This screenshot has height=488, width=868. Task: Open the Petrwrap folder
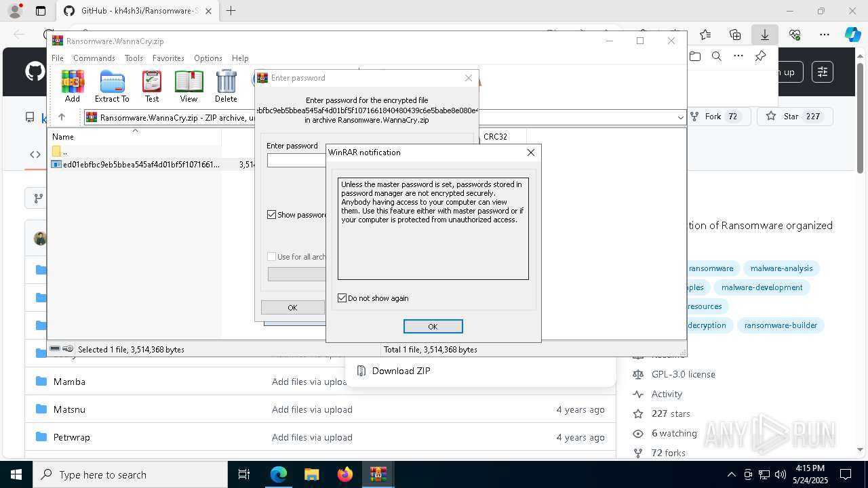pyautogui.click(x=71, y=437)
